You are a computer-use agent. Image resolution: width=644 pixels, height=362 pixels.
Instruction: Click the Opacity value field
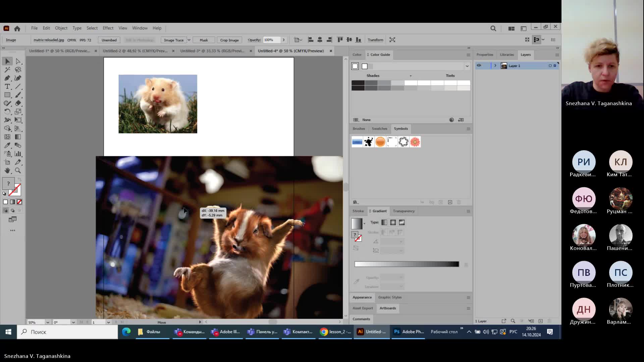(x=272, y=40)
